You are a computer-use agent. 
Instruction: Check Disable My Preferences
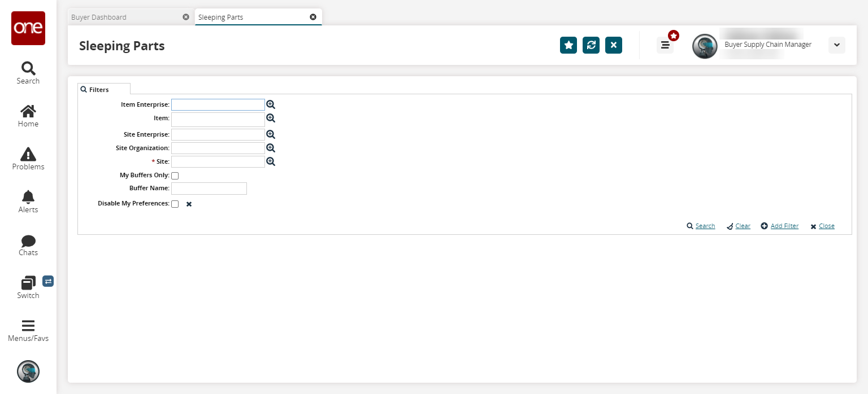point(175,204)
